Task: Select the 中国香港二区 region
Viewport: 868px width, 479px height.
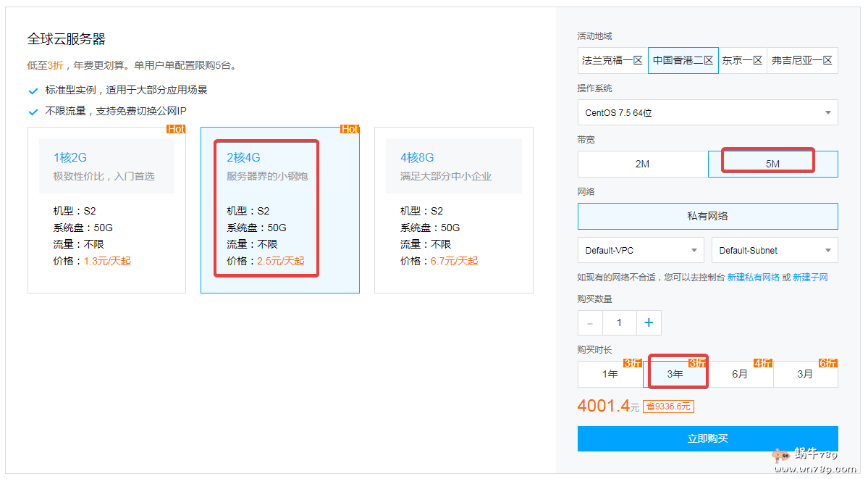Action: (x=683, y=61)
